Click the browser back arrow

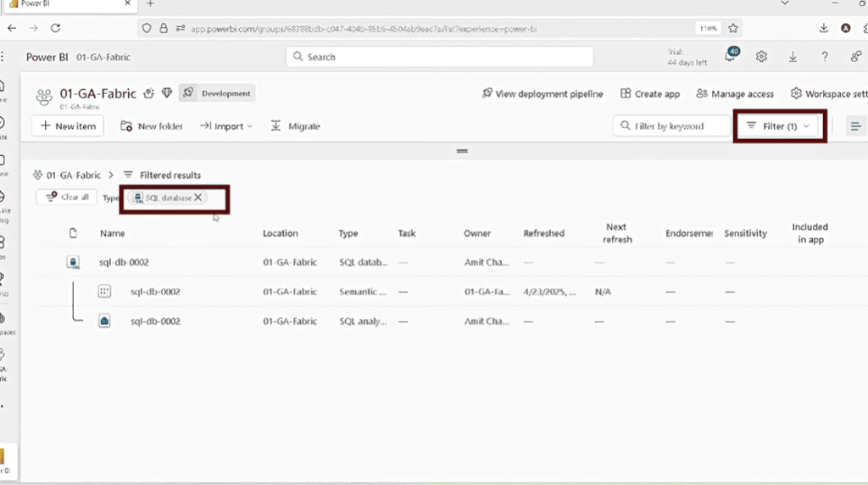tap(12, 28)
